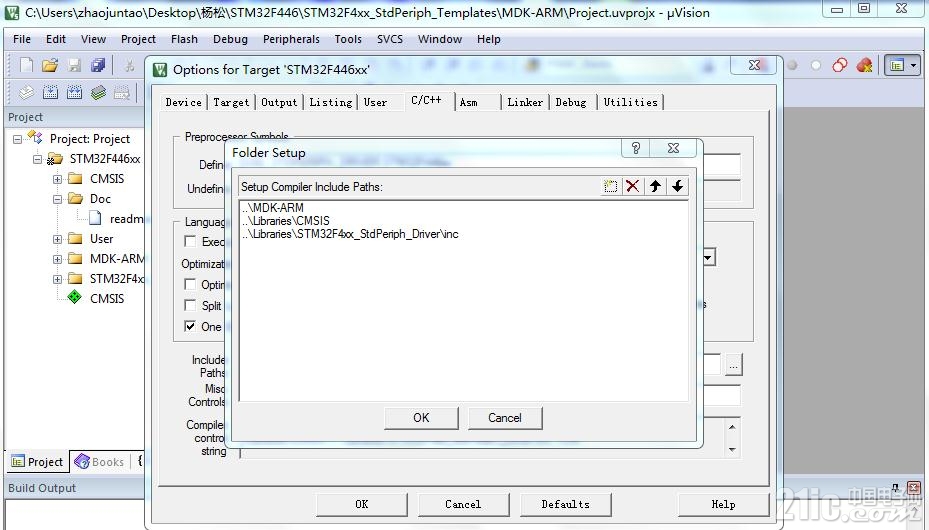Uncheck the checked One checkbox
Viewport: 929px width, 530px height.
tap(190, 326)
